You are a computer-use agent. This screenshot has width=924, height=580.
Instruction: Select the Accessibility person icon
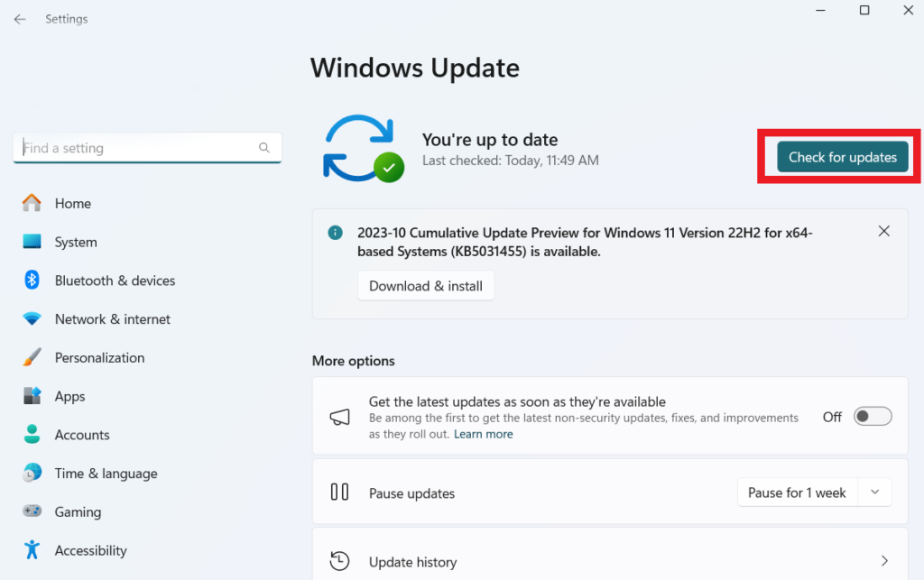(33, 550)
